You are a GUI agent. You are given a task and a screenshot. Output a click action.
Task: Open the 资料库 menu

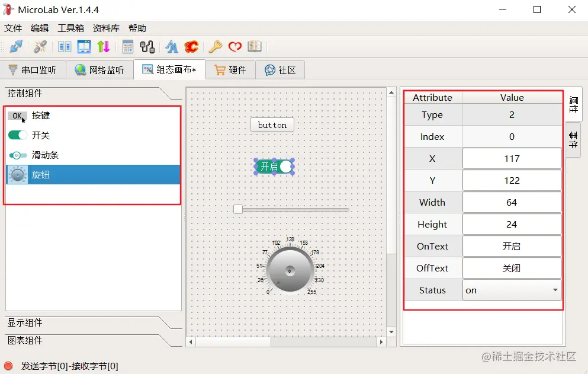pos(106,28)
